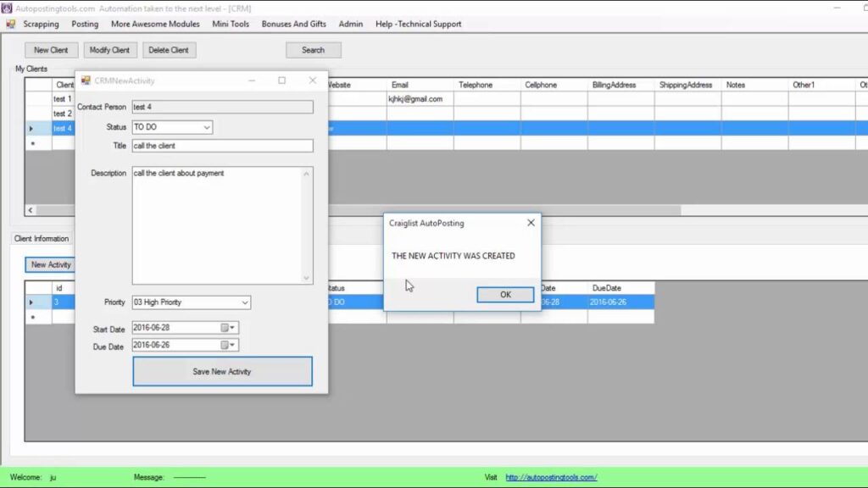Click the CRMNewActivity window title icon
The height and width of the screenshot is (488, 868).
[86, 80]
